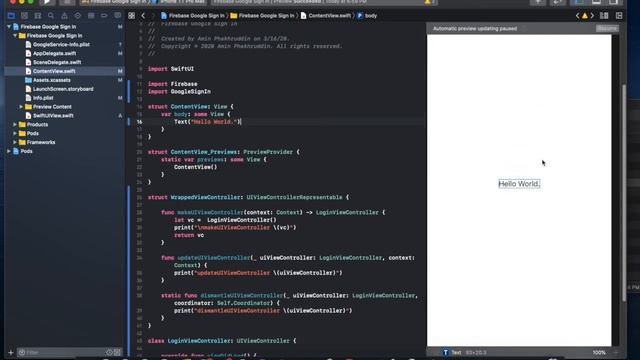Open the Report navigator icon
The width and height of the screenshot is (640, 360).
point(118,16)
